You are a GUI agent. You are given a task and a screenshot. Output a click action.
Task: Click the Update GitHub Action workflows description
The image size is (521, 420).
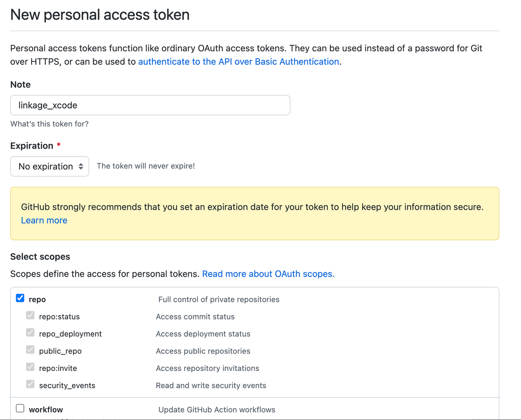coord(217,410)
